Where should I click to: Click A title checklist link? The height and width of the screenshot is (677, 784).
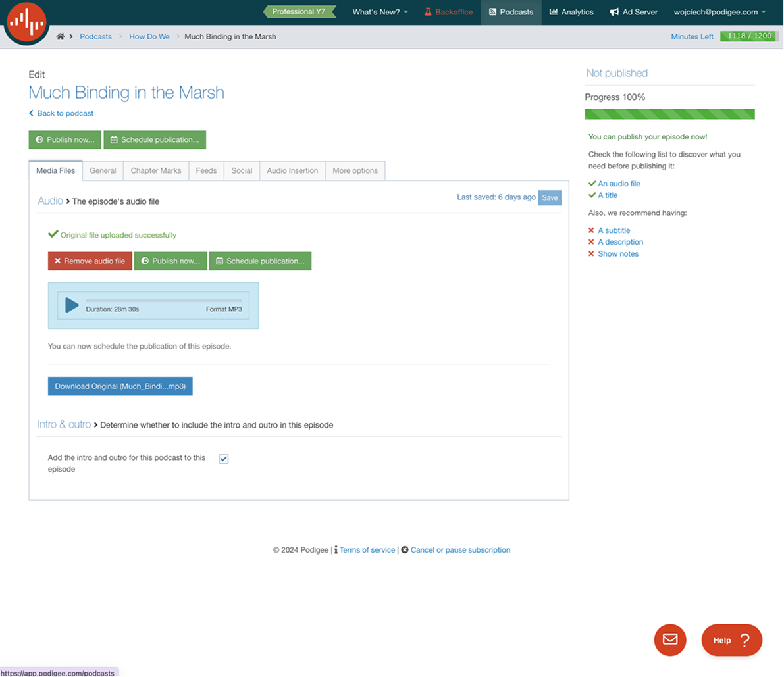608,195
